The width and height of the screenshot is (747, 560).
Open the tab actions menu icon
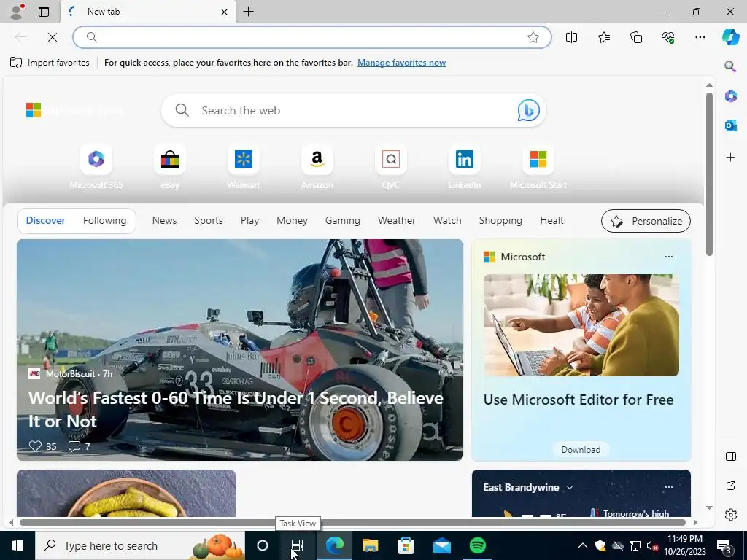(x=44, y=12)
